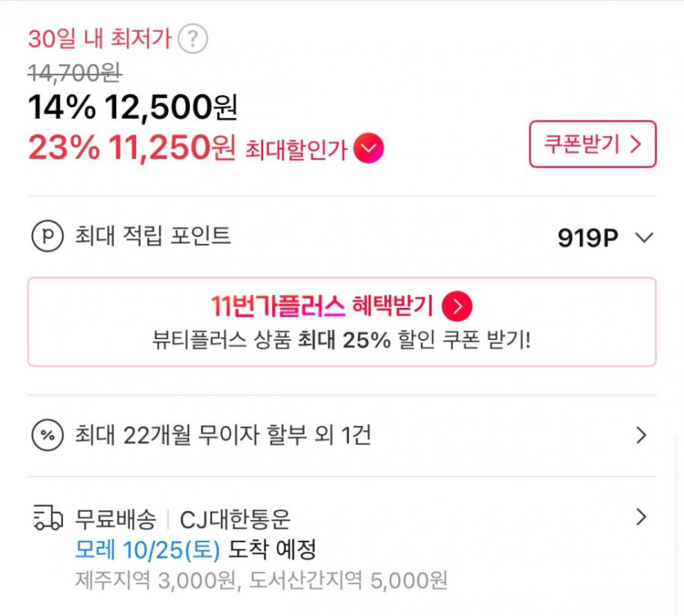Screen dimensions: 684x616
Task: Expand the 919P points dropdown arrow
Action: 644,238
